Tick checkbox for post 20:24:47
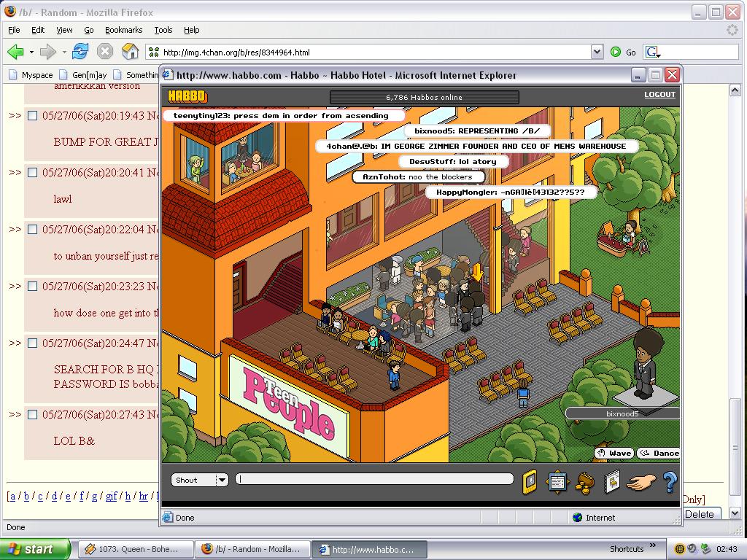This screenshot has width=747, height=560. 32,343
